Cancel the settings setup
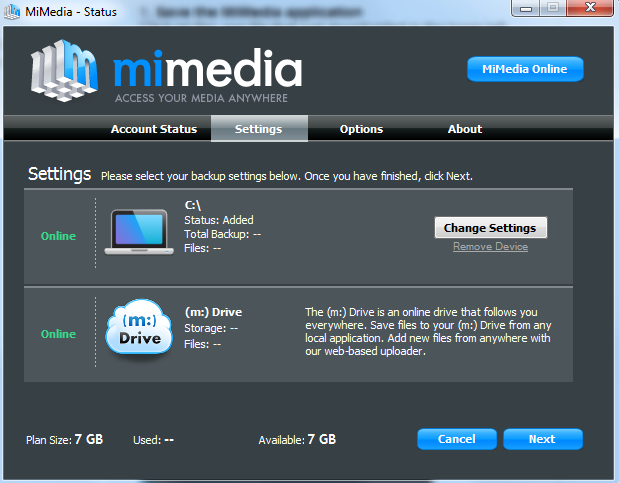The image size is (619, 483). click(457, 439)
